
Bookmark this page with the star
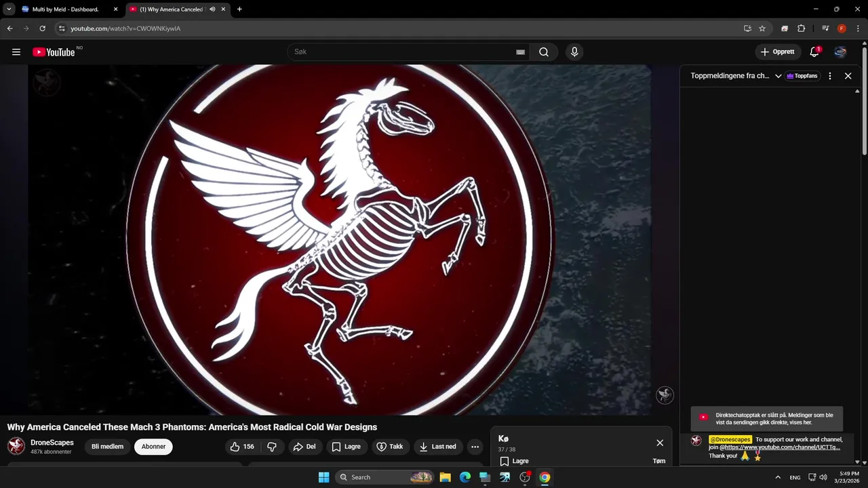(x=762, y=28)
